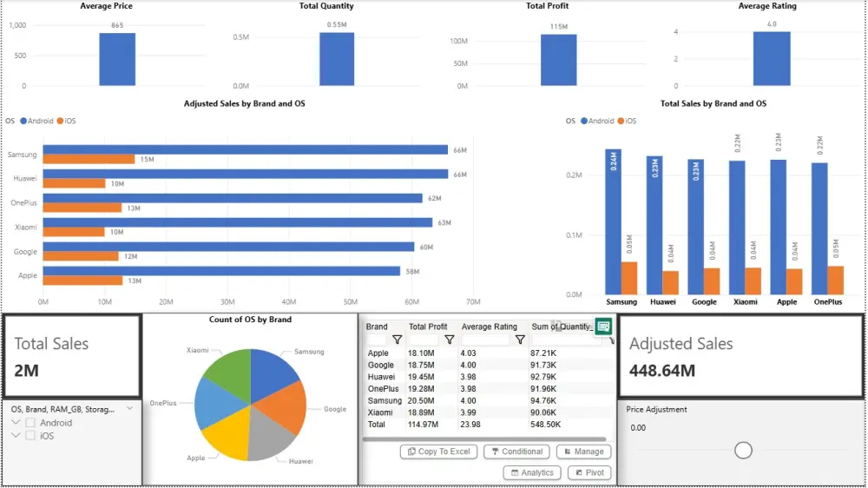The width and height of the screenshot is (868, 488).
Task: Sort by the Sum of Quantity column header
Action: pos(562,326)
